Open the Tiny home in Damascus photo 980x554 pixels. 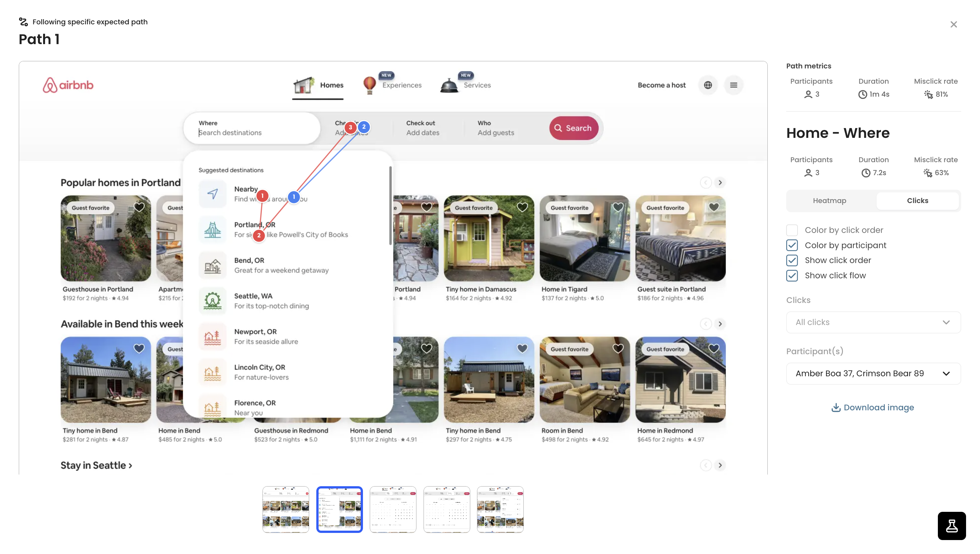point(489,238)
